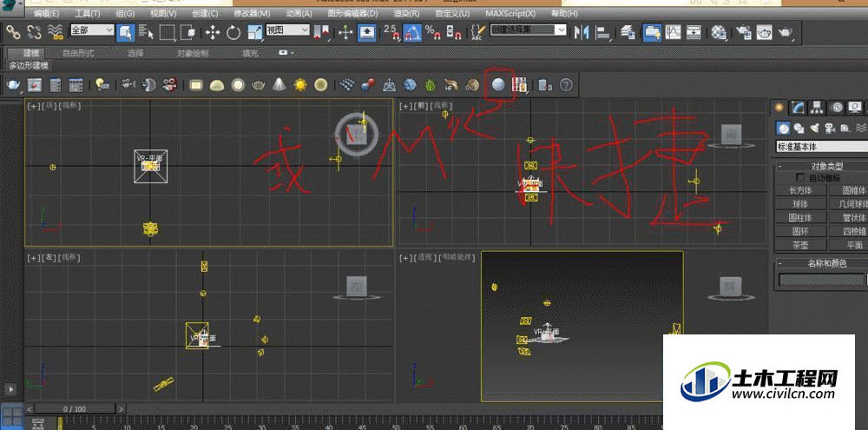Edit Named Selection Sets
Viewport: 868px width, 430px height.
tap(477, 33)
